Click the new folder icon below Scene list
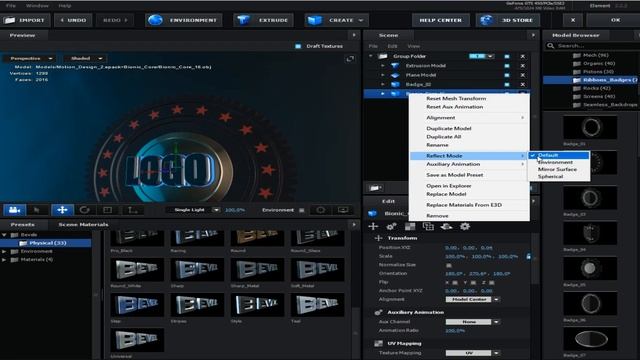This screenshot has height=360, width=640. click(x=375, y=188)
